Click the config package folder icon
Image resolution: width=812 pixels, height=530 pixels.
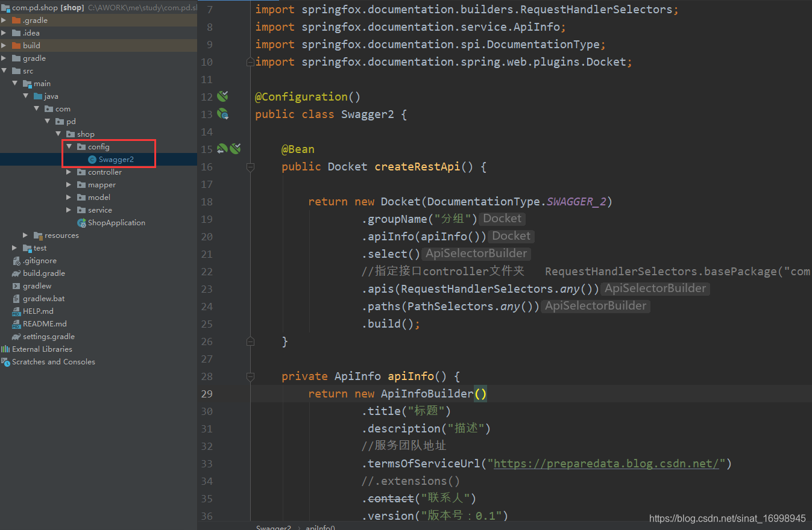point(81,147)
